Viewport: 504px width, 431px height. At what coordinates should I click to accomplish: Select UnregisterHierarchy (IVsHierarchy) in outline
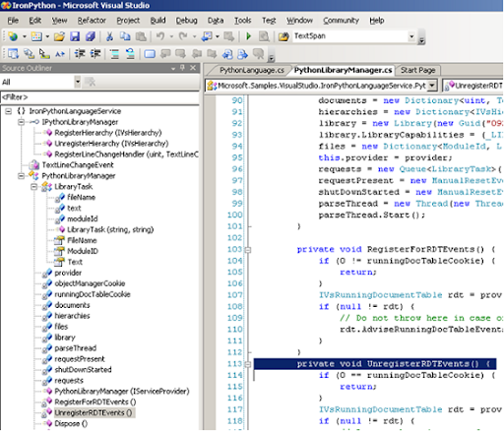(x=111, y=144)
